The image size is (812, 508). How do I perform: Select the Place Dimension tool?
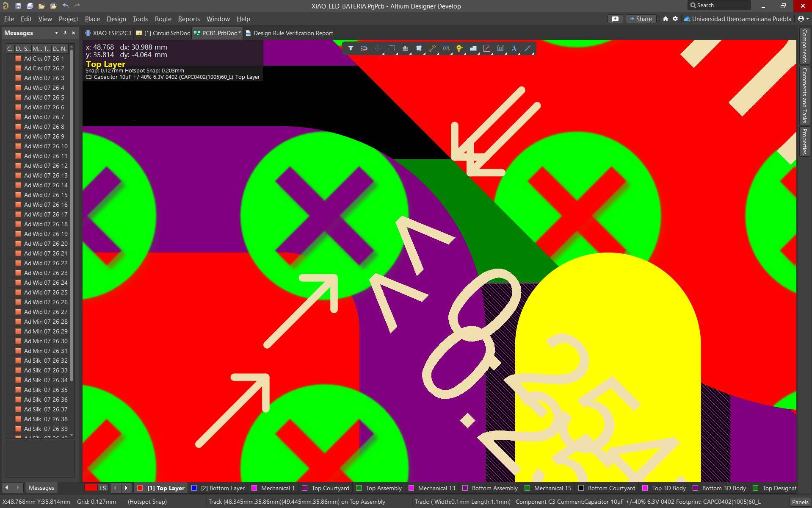pos(500,48)
